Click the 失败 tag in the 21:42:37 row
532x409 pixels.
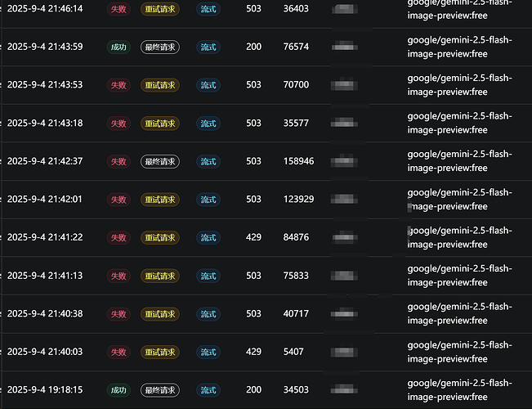pyautogui.click(x=118, y=161)
